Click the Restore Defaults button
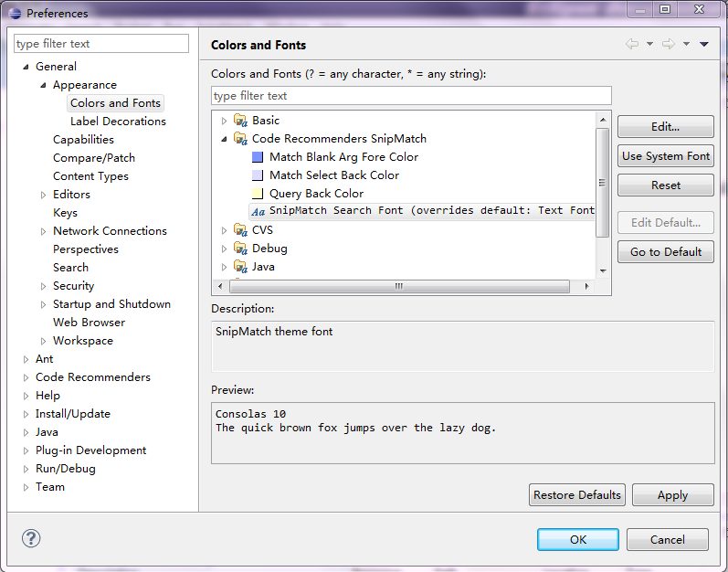 577,494
